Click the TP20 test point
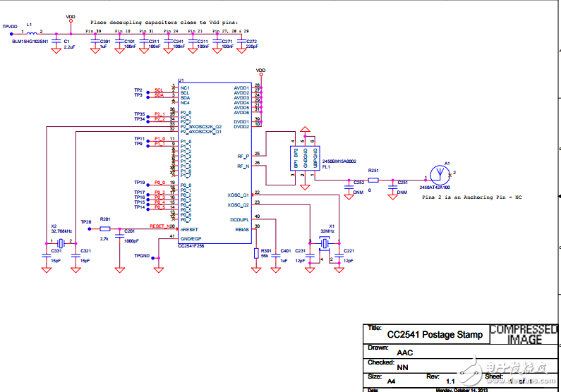This screenshot has width=561, height=392. pos(86,221)
